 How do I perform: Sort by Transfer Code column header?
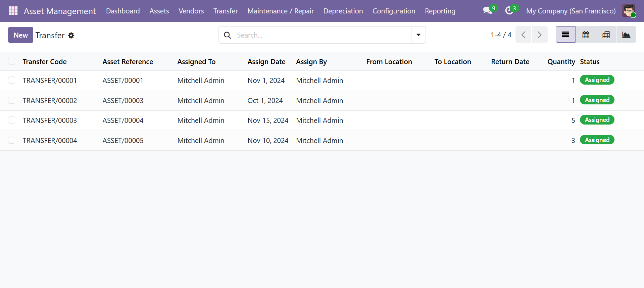45,62
